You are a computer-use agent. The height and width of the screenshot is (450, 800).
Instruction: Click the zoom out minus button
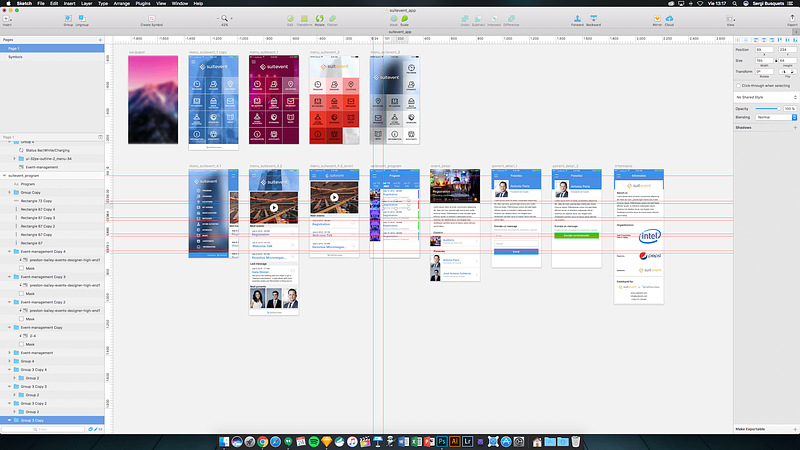pos(218,18)
